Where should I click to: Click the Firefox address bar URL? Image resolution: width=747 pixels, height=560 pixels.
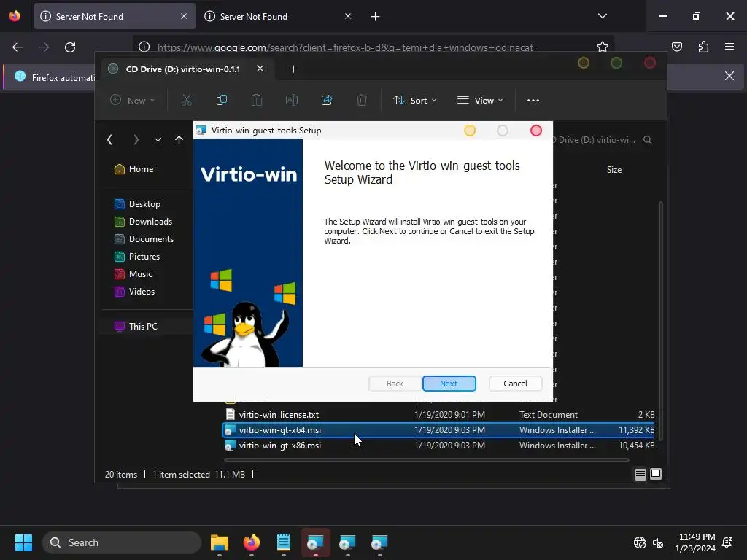coord(345,47)
